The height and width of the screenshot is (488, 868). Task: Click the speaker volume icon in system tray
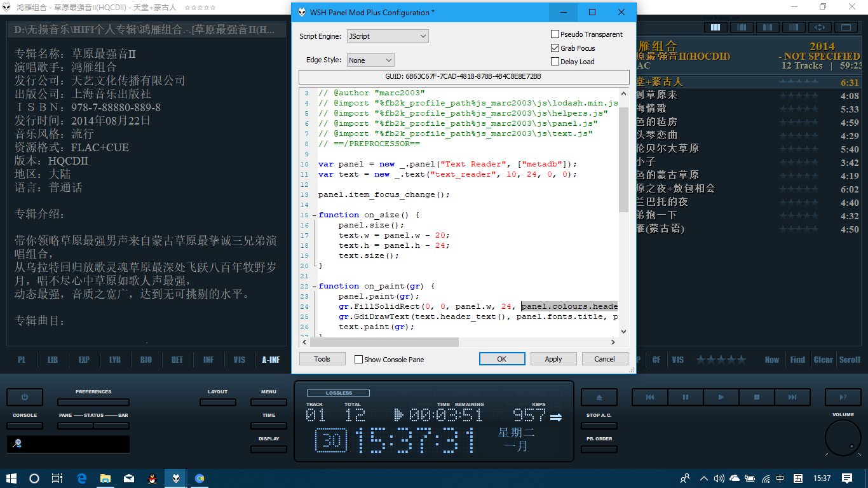(719, 478)
